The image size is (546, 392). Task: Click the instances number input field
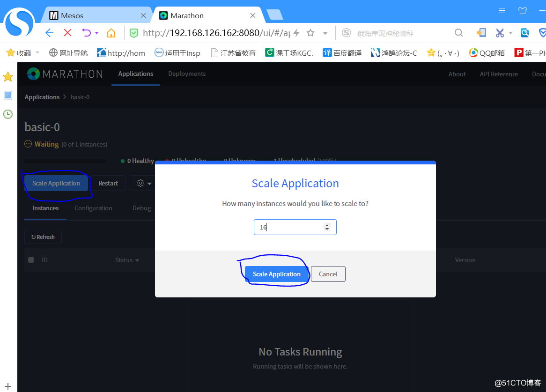[295, 227]
